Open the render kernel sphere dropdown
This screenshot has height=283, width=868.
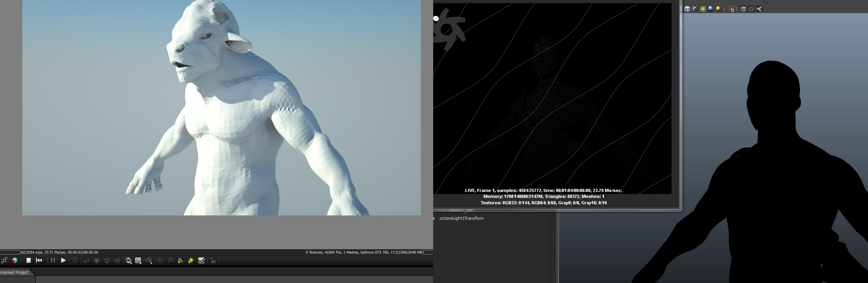click(128, 261)
